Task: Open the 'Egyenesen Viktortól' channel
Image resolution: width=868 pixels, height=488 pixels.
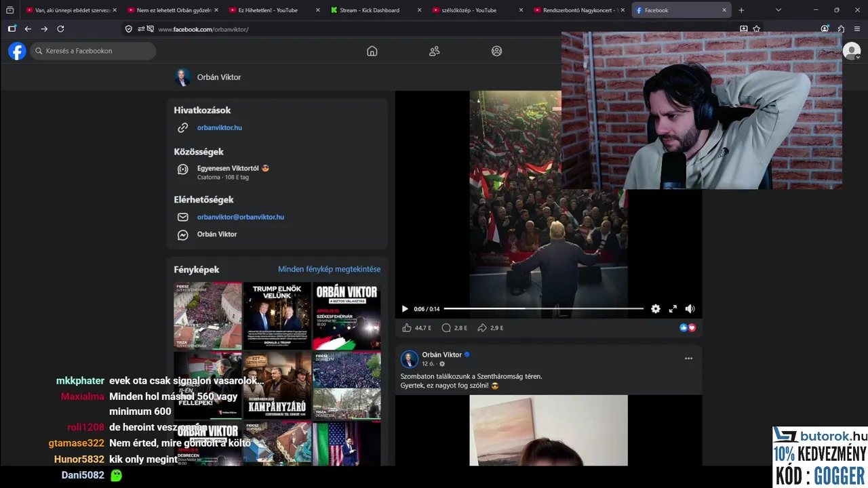Action: pyautogui.click(x=233, y=168)
